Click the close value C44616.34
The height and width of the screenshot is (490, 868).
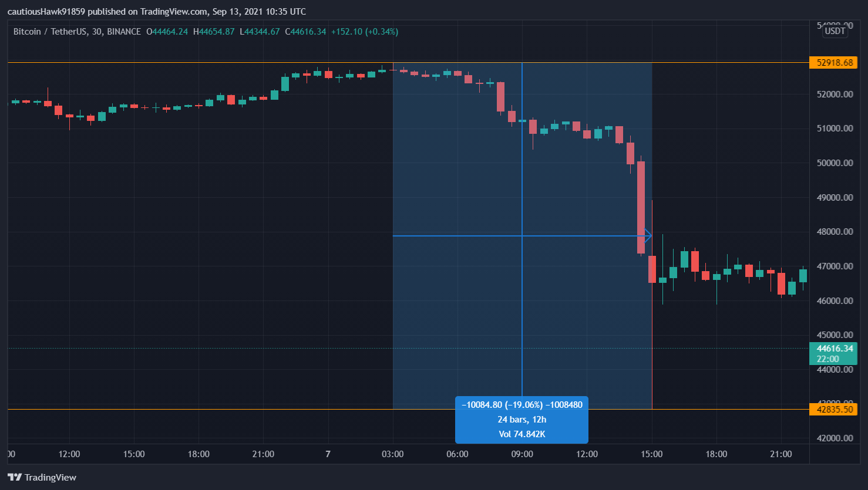click(x=305, y=31)
